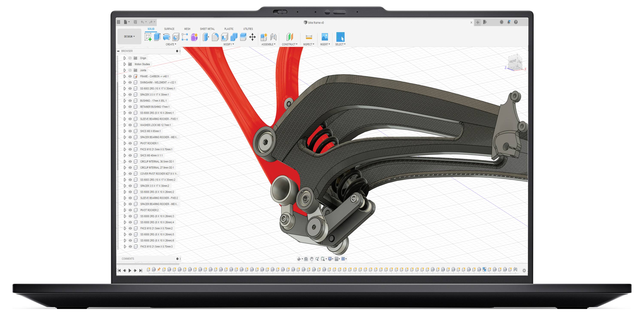
Task: Toggle visibility of PIVOT ROCKER:1
Action: 130,143
